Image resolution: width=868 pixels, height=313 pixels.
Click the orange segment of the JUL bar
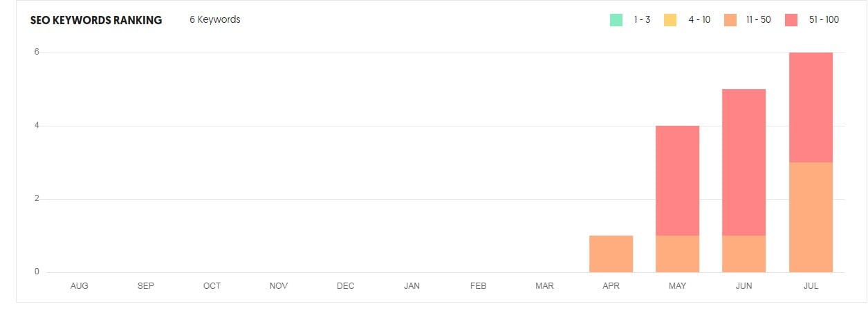810,217
